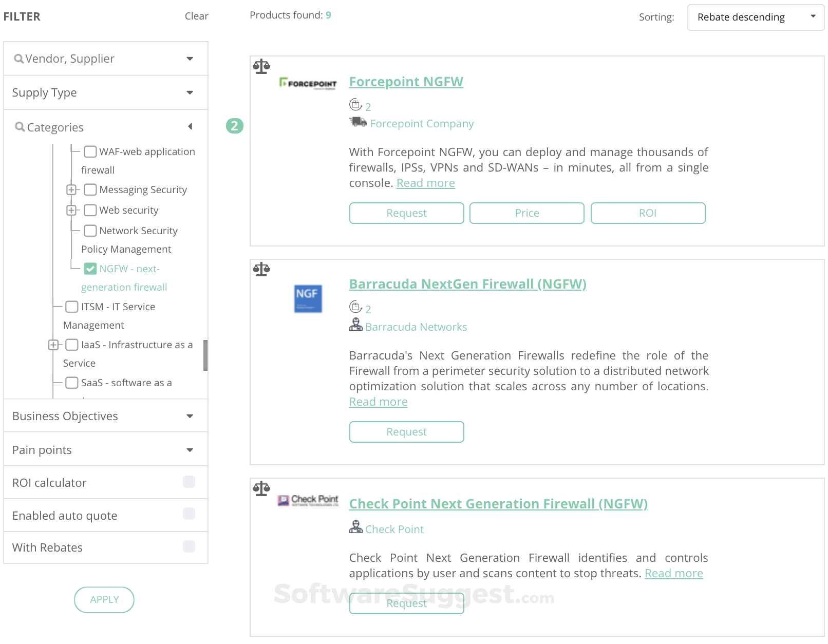This screenshot has width=828, height=644.
Task: Click compare scales icon on Barracuda card
Action: click(261, 269)
